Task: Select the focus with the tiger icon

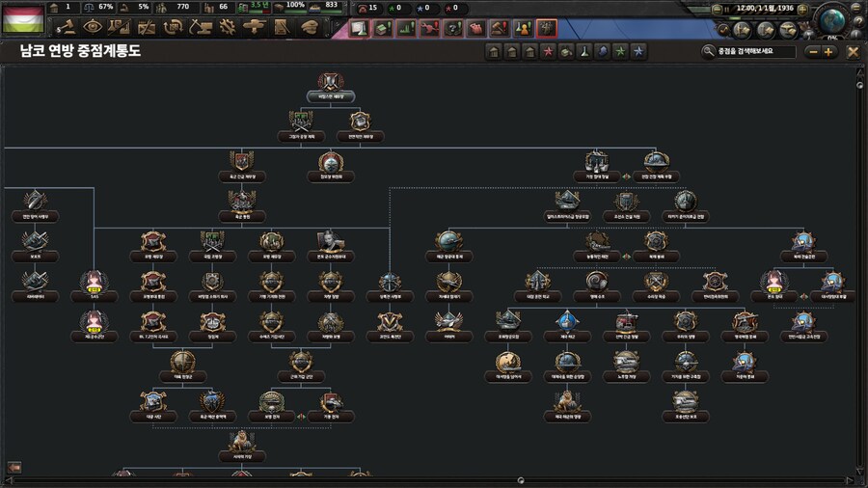Action: pyautogui.click(x=567, y=396)
